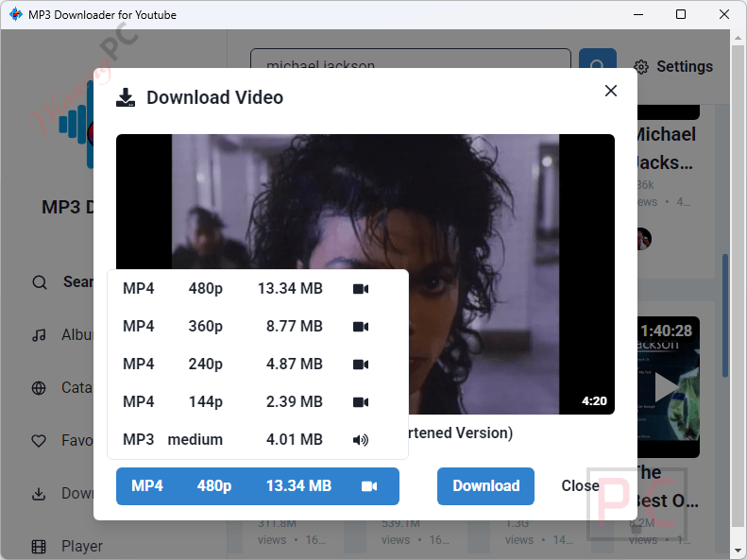Click the vertical scrollbar thumb of results
This screenshot has width=747, height=560.
tap(725, 315)
